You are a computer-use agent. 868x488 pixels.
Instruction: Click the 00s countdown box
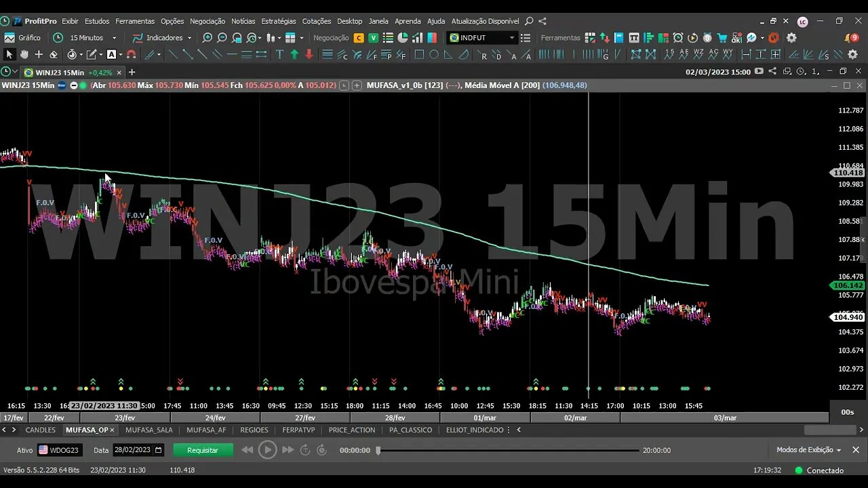coord(848,412)
